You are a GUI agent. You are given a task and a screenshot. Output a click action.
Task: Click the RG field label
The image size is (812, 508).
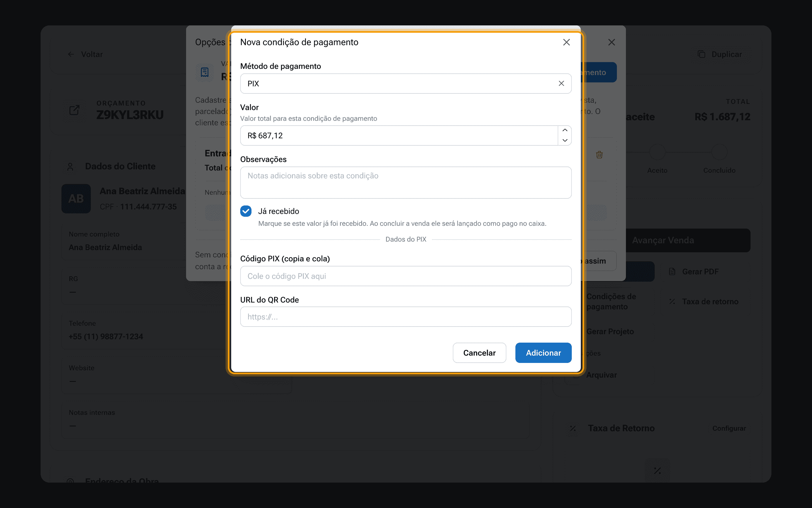pyautogui.click(x=73, y=279)
